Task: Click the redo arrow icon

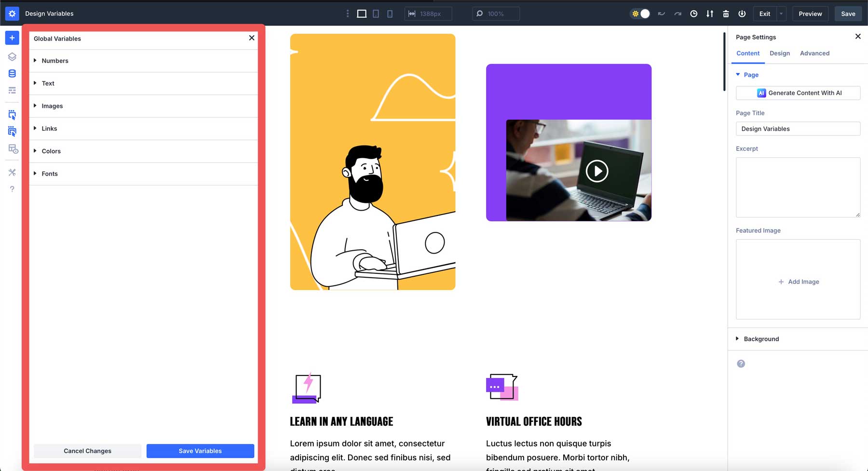Action: coord(677,13)
